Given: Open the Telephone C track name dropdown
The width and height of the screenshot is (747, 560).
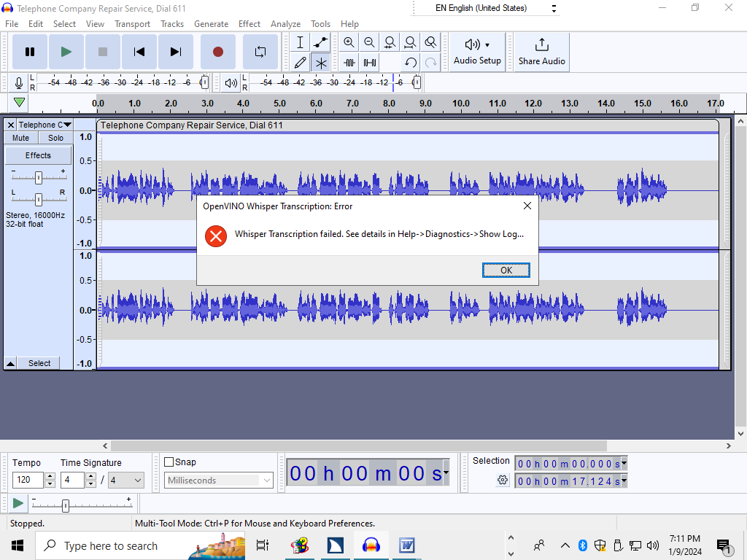Looking at the screenshot, I should pyautogui.click(x=44, y=125).
